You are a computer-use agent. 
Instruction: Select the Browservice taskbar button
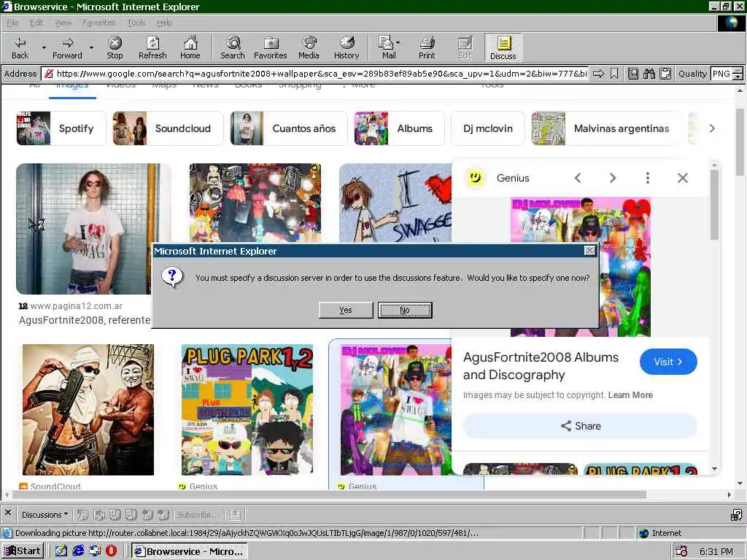pyautogui.click(x=190, y=551)
